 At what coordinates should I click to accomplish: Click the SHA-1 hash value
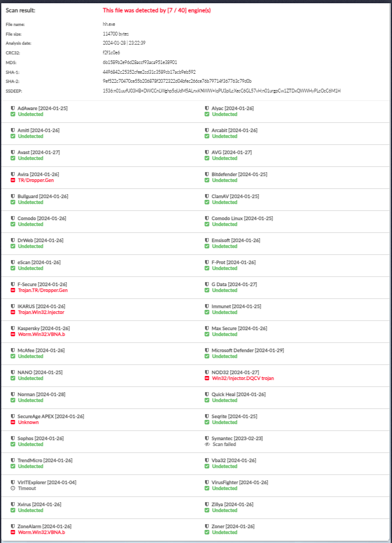coord(149,72)
